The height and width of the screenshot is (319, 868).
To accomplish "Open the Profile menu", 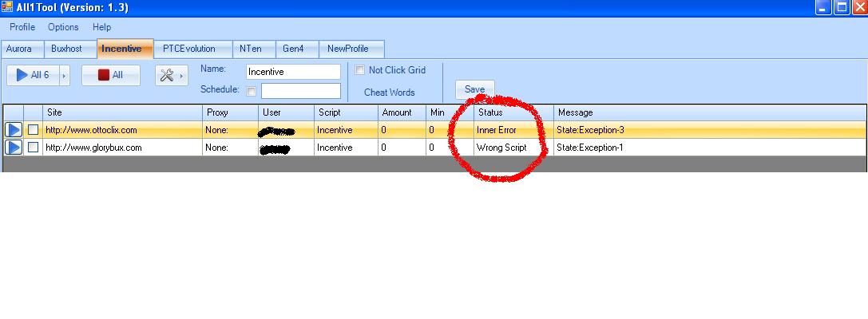I will click(22, 27).
